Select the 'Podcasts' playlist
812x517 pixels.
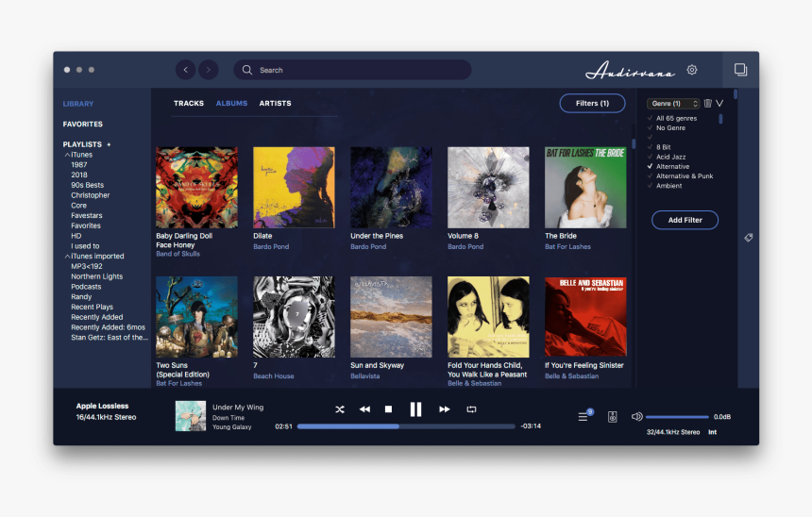[x=86, y=287]
